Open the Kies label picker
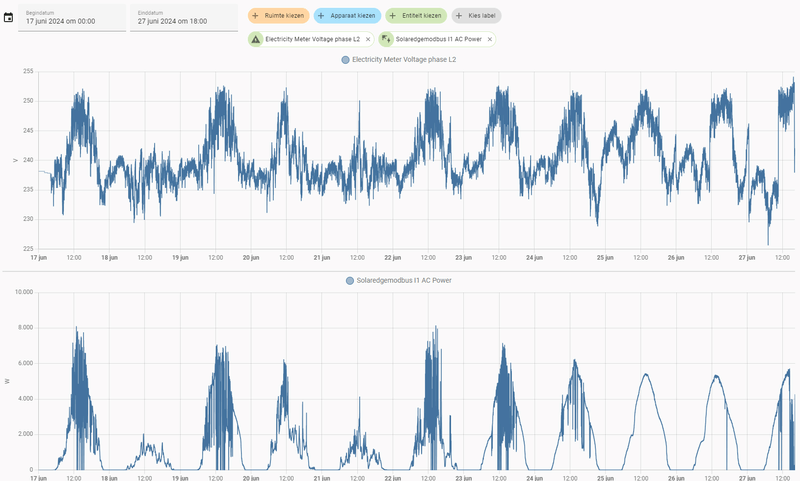Screen dimensions: 800x481 coord(477,16)
